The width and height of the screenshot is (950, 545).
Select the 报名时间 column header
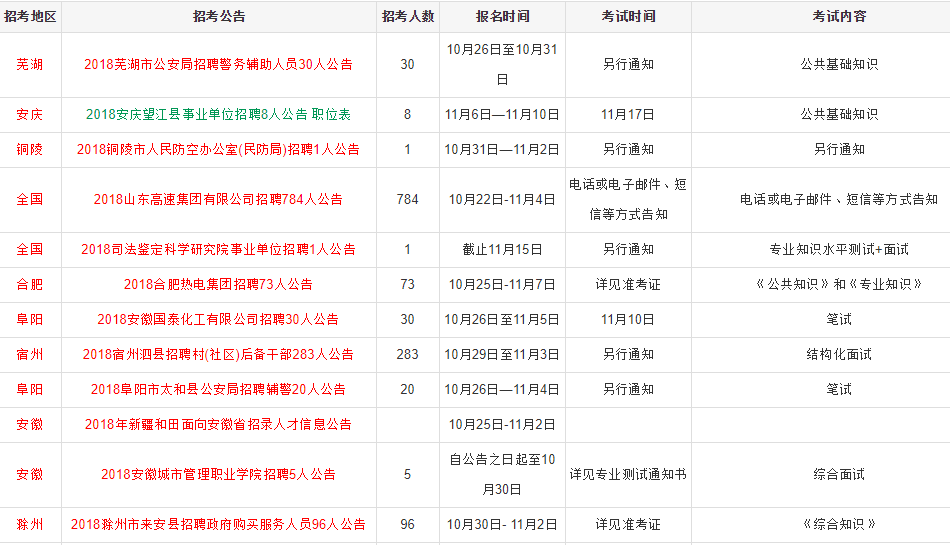pyautogui.click(x=502, y=16)
